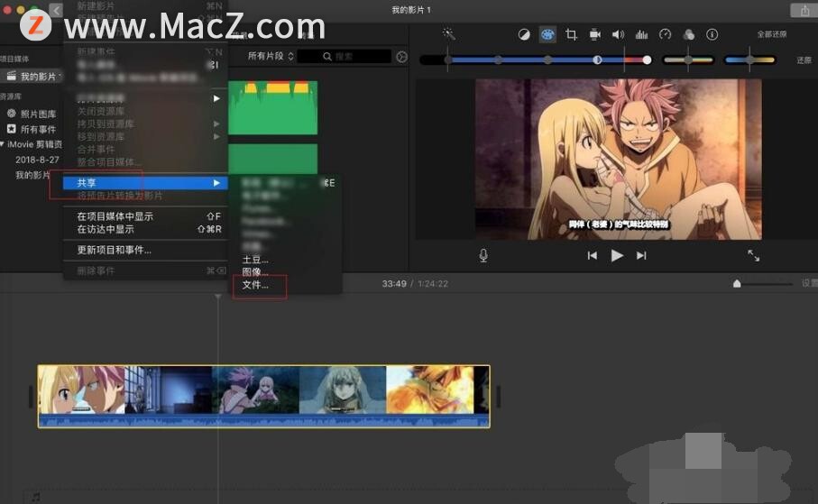The image size is (818, 504).
Task: Expand the submenu arrow above 关闭资源库
Action: click(216, 98)
